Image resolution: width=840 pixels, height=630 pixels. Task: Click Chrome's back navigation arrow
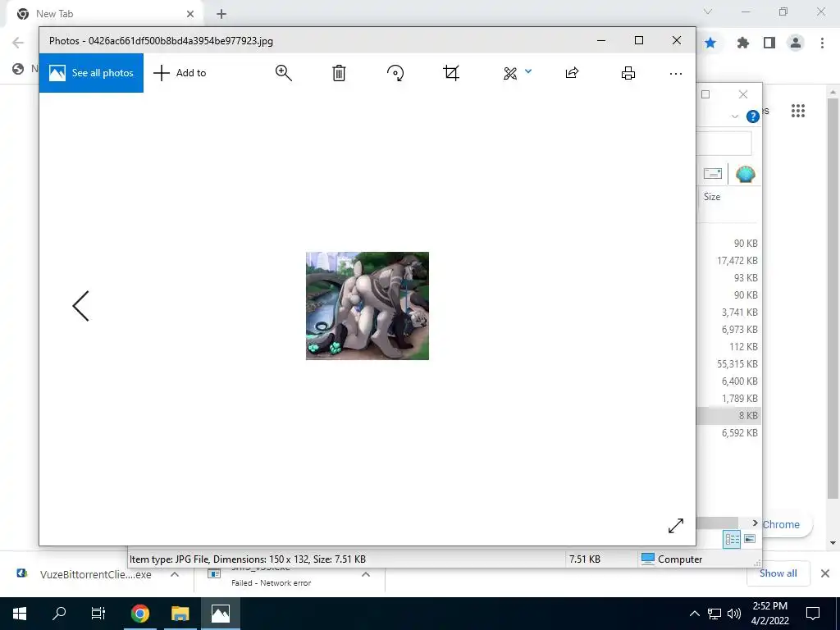(x=18, y=43)
